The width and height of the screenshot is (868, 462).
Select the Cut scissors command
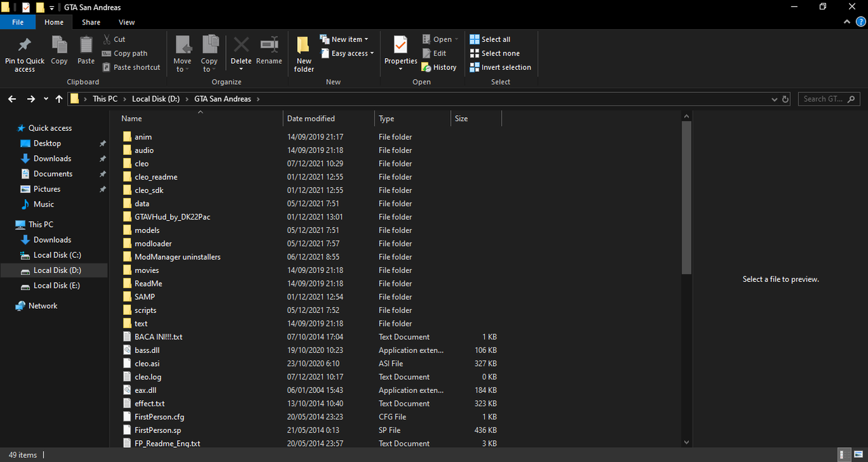114,39
